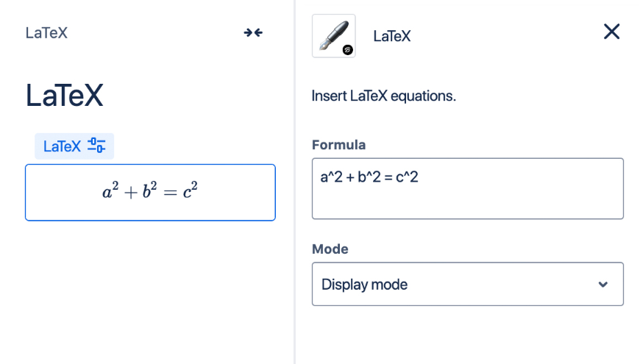Viewport: 640px width, 364px height.
Task: Click the blue LaTeX macro label chip
Action: point(62,146)
